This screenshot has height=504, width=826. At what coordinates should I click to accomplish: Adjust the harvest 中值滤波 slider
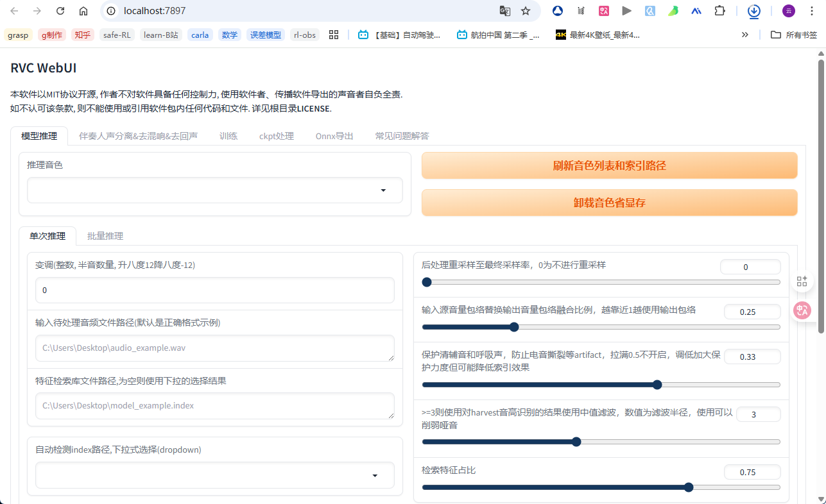601,442
